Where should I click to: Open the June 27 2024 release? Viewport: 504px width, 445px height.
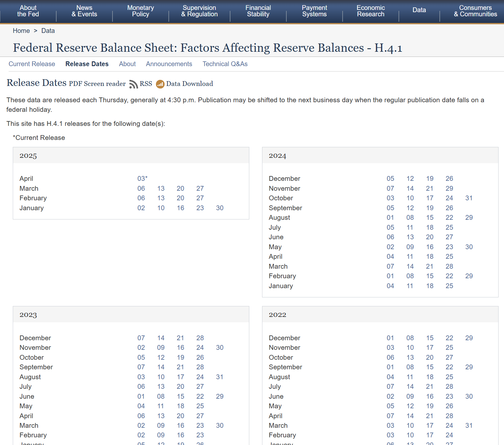(449, 237)
